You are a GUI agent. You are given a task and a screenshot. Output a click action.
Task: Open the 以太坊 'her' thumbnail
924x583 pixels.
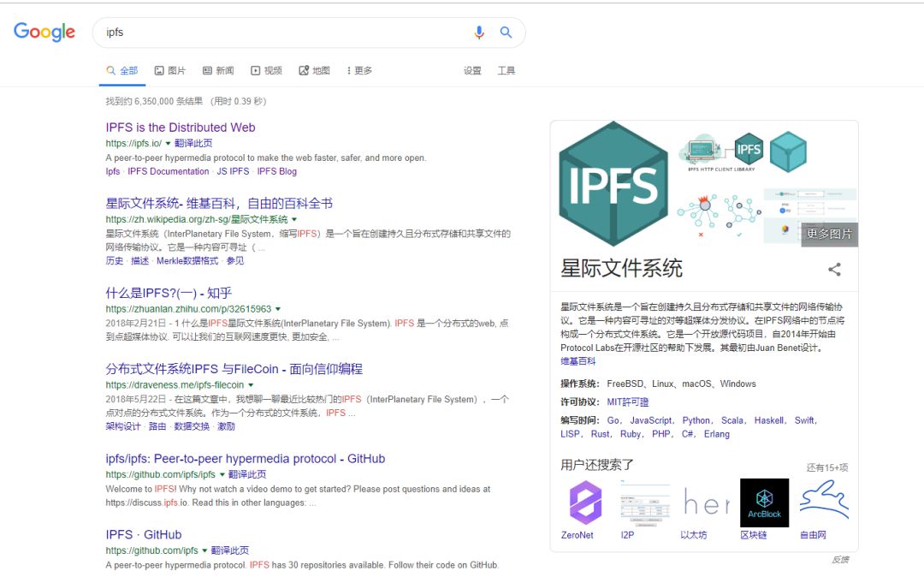pyautogui.click(x=705, y=503)
